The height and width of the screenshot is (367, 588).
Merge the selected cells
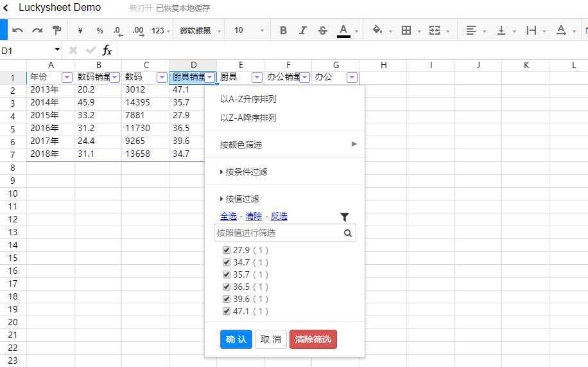point(435,30)
